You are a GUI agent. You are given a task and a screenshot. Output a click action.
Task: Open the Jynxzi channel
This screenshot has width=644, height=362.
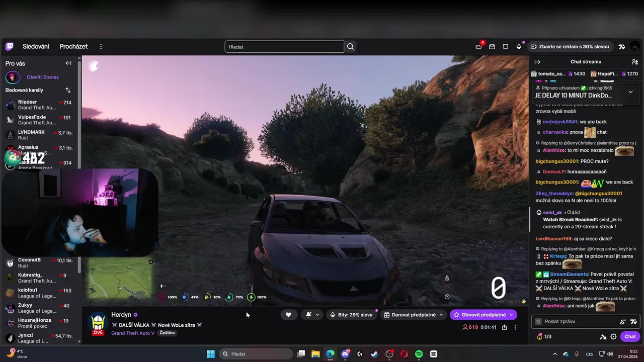point(40,338)
